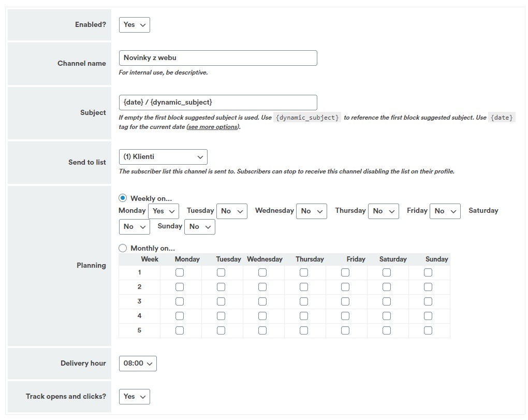Open the weekly Thursday dropdown
Image resolution: width=528 pixels, height=420 pixels.
[383, 211]
